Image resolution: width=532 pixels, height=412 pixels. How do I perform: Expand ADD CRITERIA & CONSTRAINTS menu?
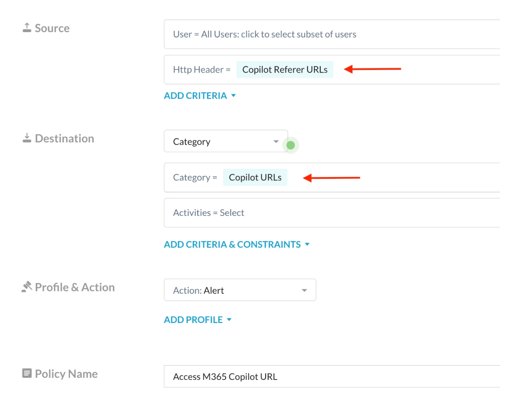236,244
